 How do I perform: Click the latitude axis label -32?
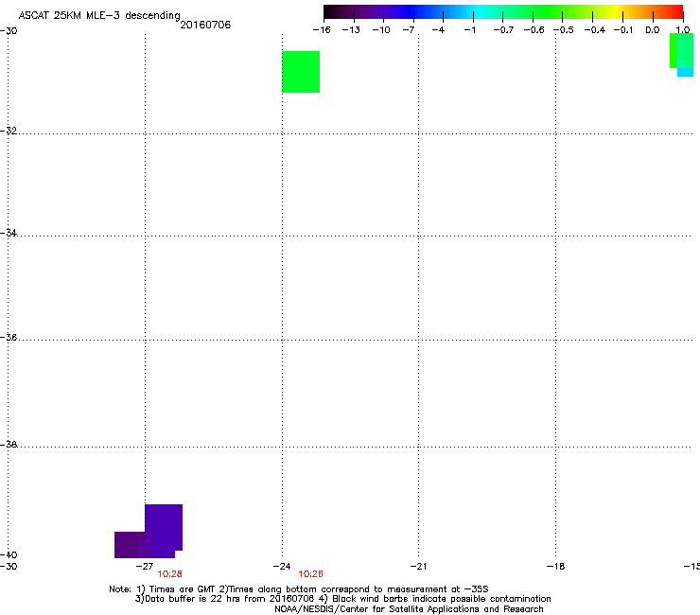(9, 131)
